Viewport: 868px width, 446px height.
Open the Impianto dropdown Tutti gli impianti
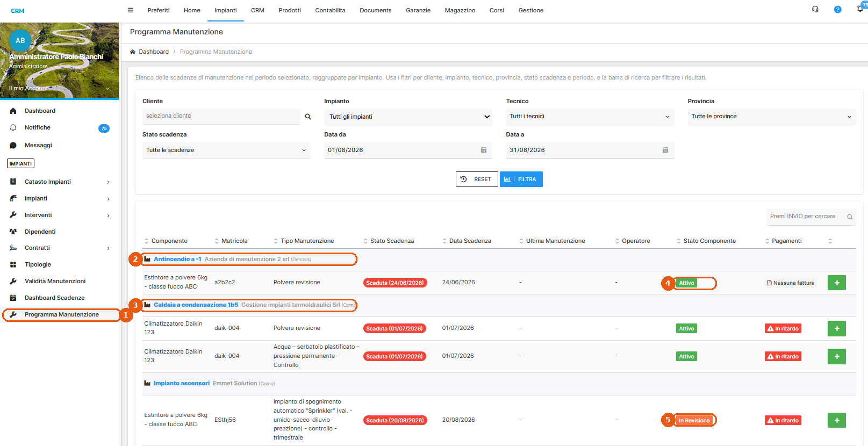pos(408,117)
